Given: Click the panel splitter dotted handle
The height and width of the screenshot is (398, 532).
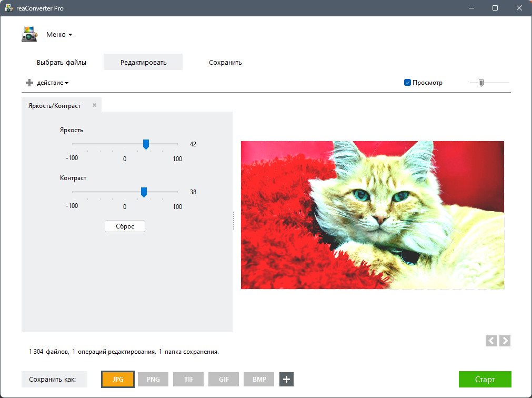Looking at the screenshot, I should point(234,221).
